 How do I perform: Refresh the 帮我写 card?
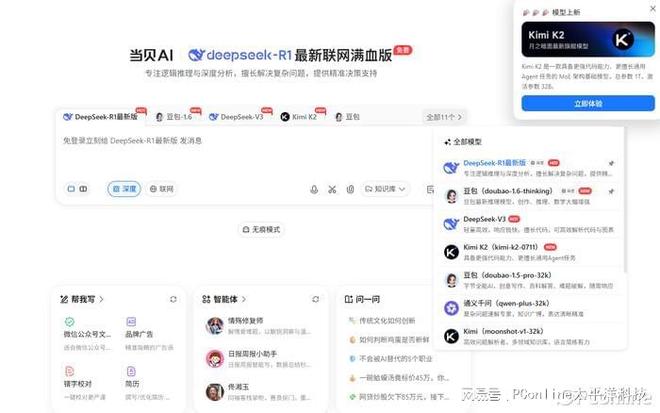pos(173,299)
